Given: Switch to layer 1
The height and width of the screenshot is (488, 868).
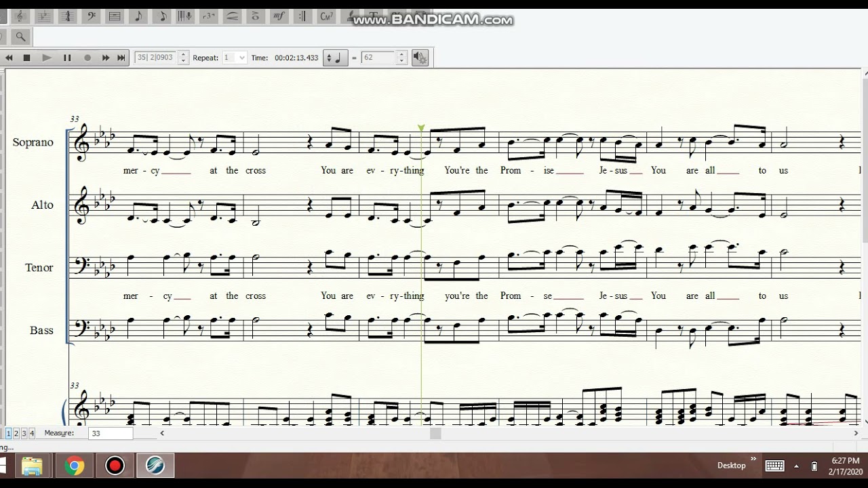Looking at the screenshot, I should 9,433.
